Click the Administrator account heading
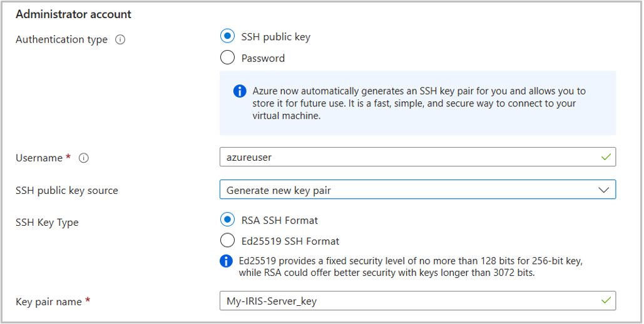644x324 pixels. coord(73,14)
